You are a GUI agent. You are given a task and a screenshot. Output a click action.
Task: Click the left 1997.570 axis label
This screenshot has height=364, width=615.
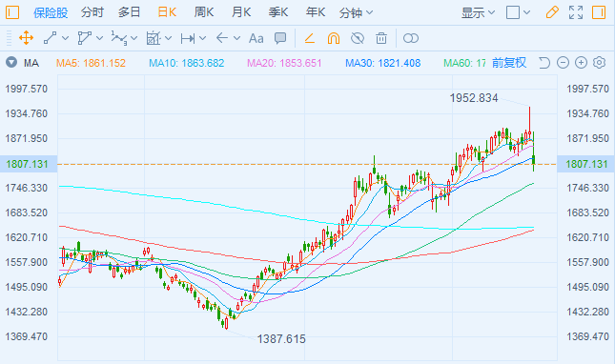coord(27,89)
